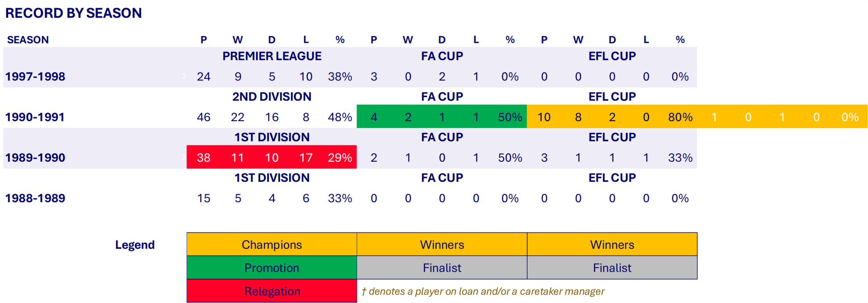Image resolution: width=868 pixels, height=303 pixels.
Task: Click the Legend label
Action: click(x=135, y=245)
